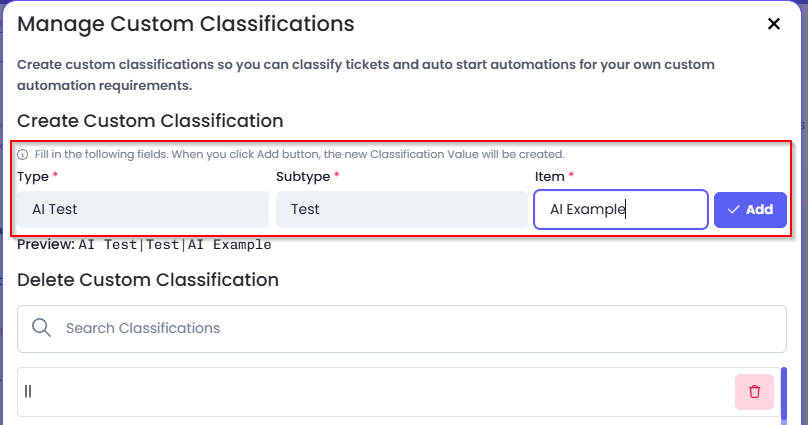Click the classification list scrollbar
808x425 pixels.
tap(784, 394)
